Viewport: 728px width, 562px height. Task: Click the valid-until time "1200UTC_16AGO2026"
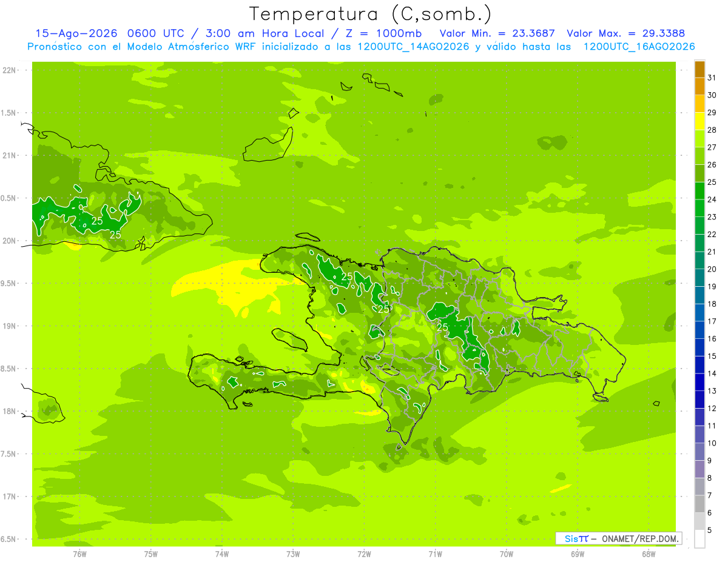(x=639, y=47)
